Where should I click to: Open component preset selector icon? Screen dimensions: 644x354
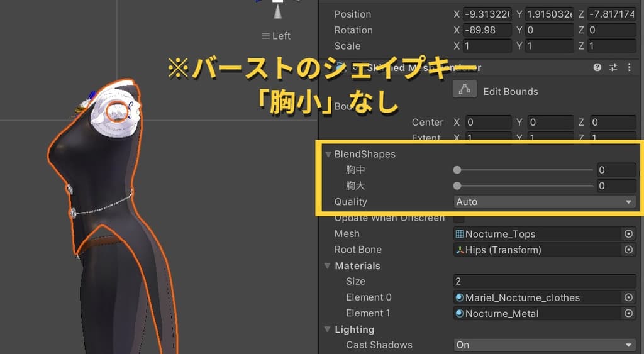(x=613, y=68)
